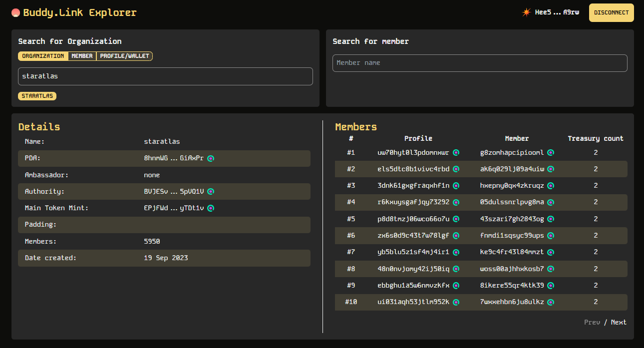
Task: Click the sun icon beside the wallet address
Action: [526, 12]
